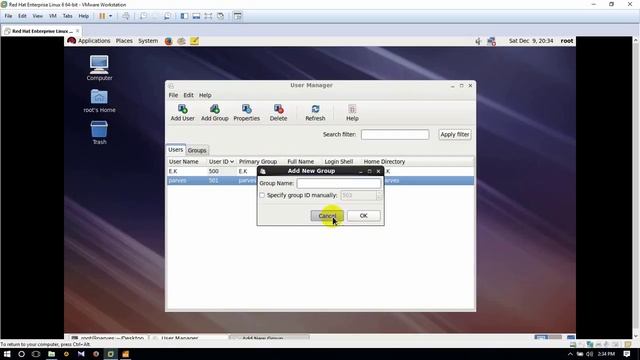This screenshot has width=640, height=360.
Task: Open the GNOME Applications menu
Action: pos(94,41)
